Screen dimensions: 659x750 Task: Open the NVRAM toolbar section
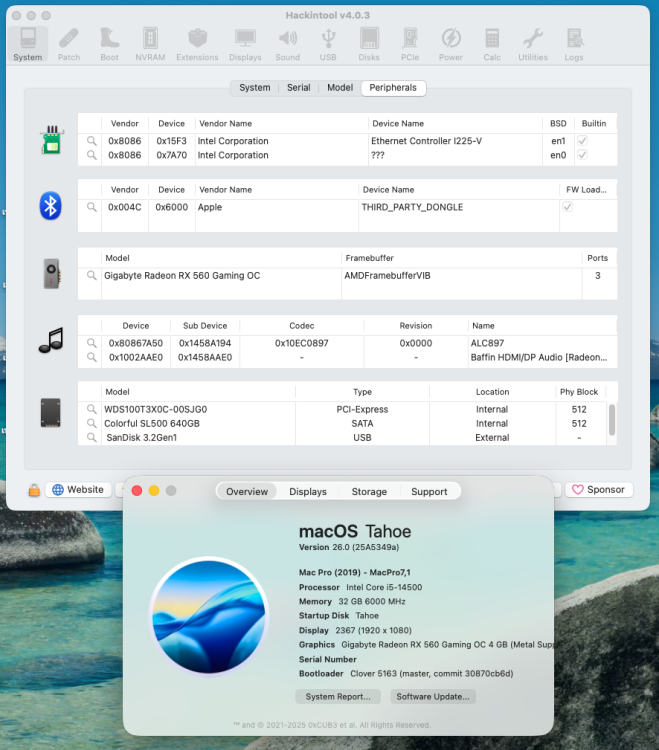(150, 44)
